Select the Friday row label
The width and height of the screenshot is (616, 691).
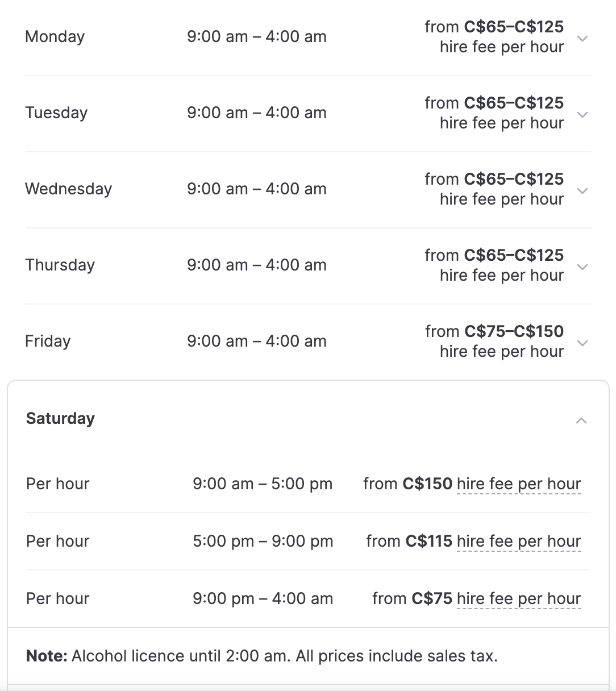point(48,342)
